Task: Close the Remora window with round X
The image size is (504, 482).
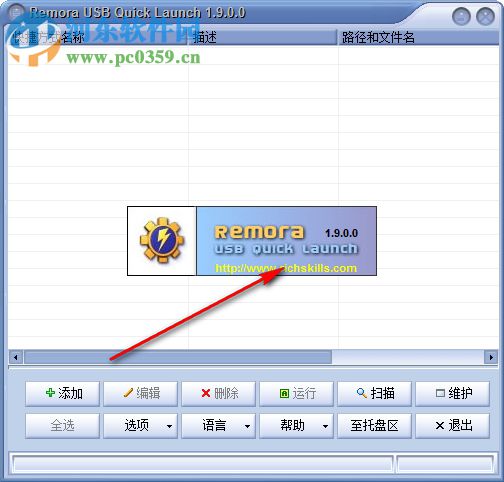Action: (x=485, y=16)
